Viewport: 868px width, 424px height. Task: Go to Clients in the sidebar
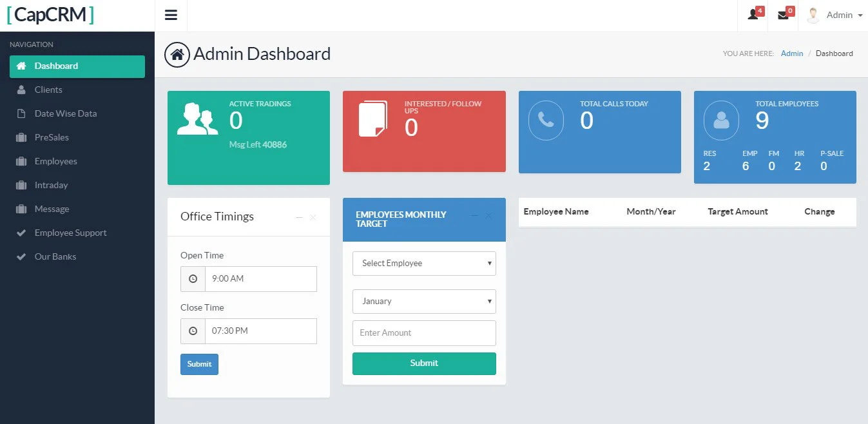coord(77,90)
